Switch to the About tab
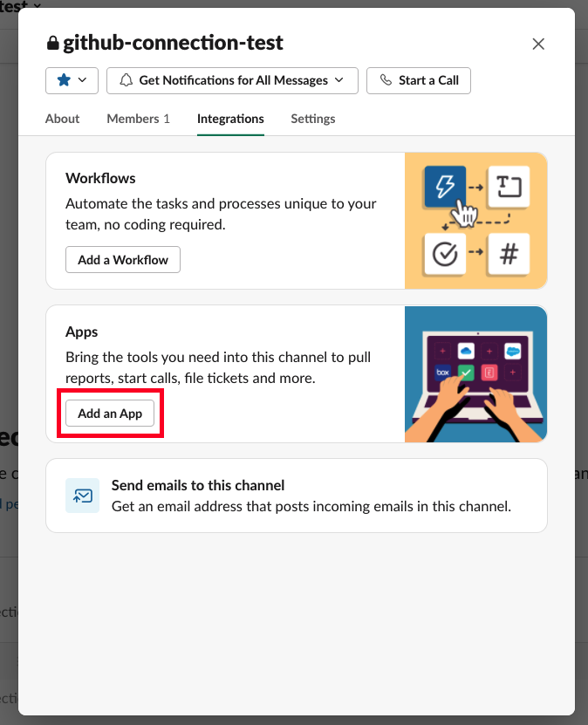 coord(63,119)
